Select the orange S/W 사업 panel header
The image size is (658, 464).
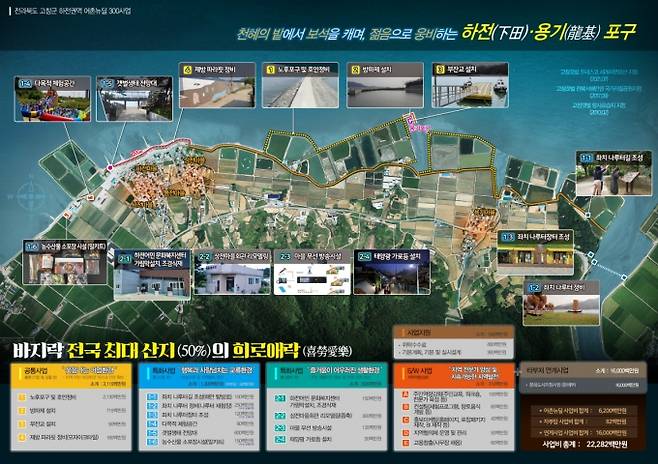[454, 375]
